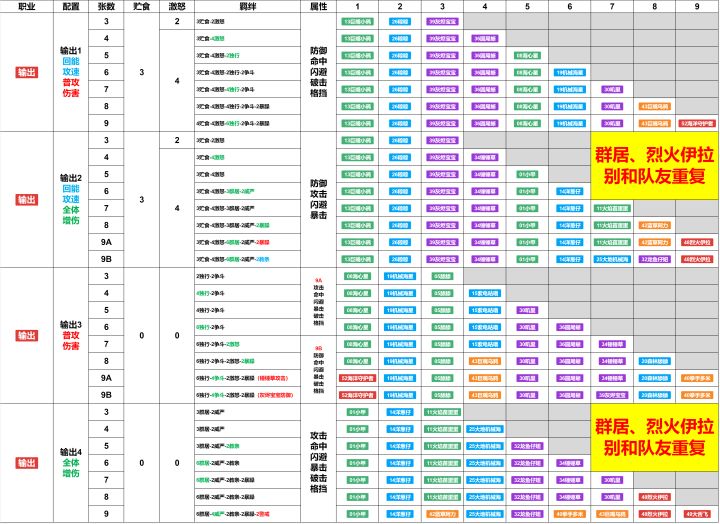
Task: Click slot column header 5
Action: (x=527, y=6)
